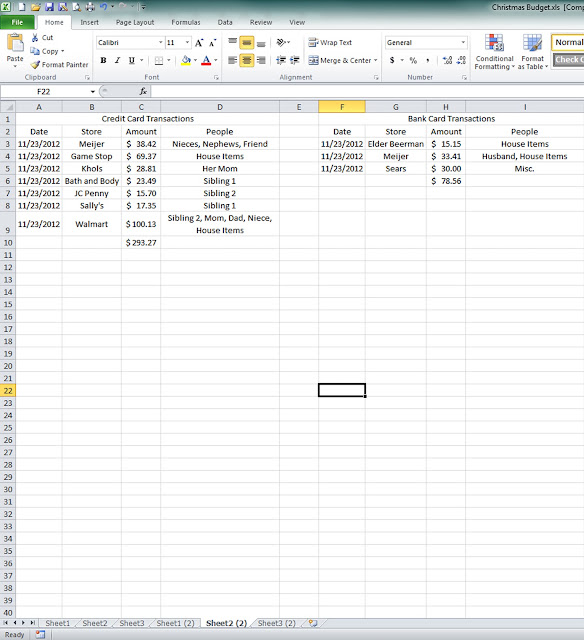Click the Save icon in Quick Access Toolbar
The image size is (584, 640).
point(49,7)
